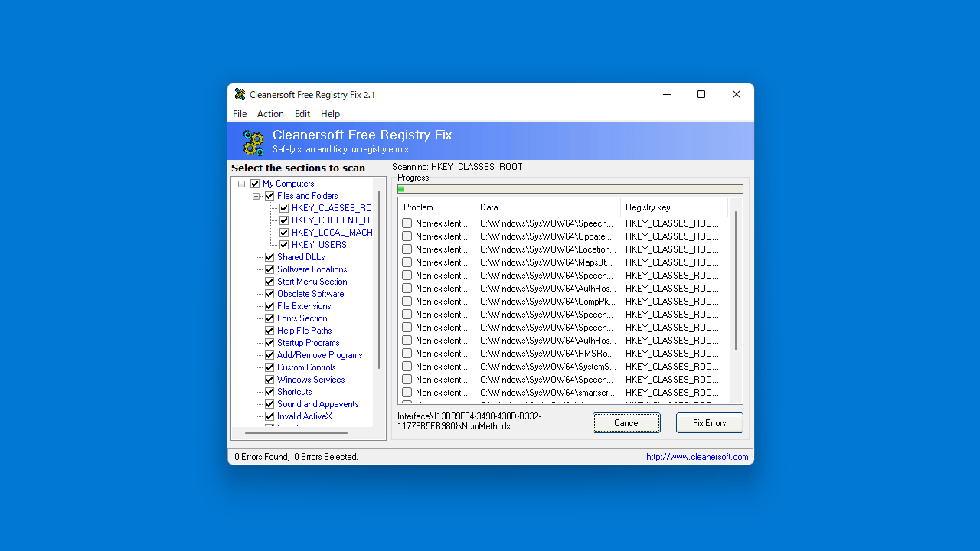This screenshot has height=551, width=980.
Task: Select the Files and Folders tree label
Action: pos(307,196)
